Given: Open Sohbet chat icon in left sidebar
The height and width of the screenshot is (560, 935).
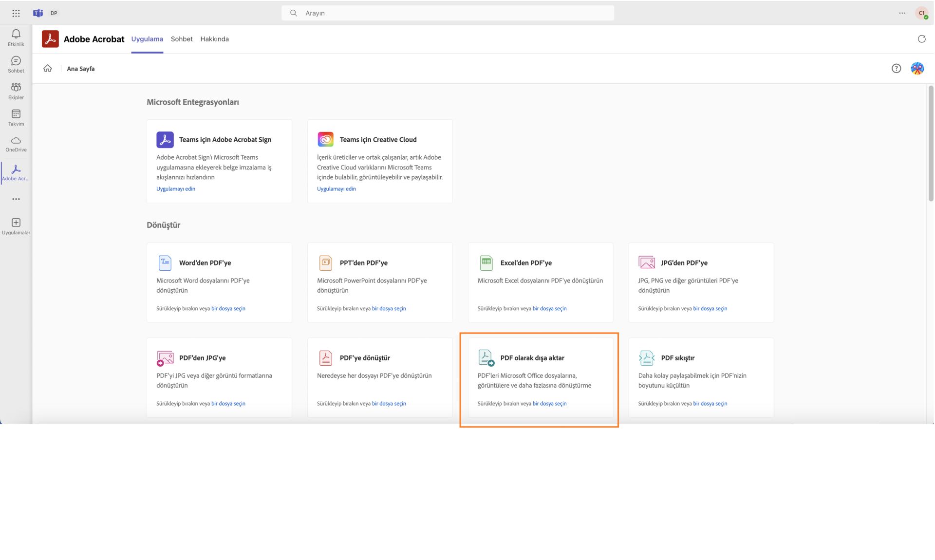Looking at the screenshot, I should tap(16, 60).
